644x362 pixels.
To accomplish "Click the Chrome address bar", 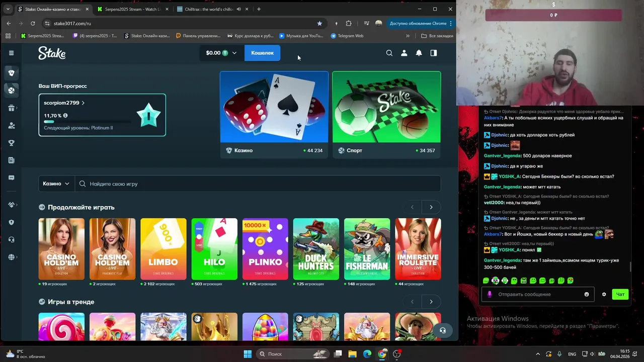I will tap(184, 23).
